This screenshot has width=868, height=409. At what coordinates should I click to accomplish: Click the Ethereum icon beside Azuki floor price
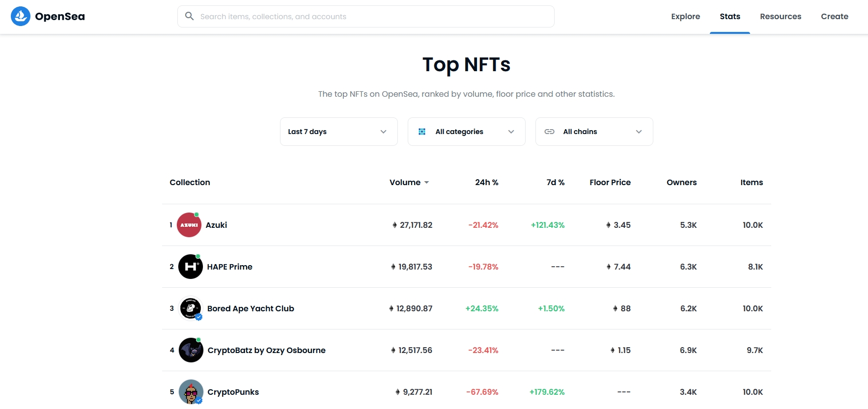click(x=609, y=225)
